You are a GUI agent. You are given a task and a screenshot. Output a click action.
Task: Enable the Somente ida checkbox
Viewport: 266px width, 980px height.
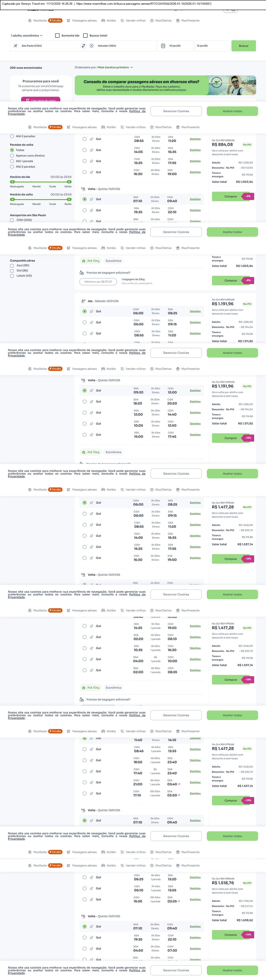pos(57,35)
